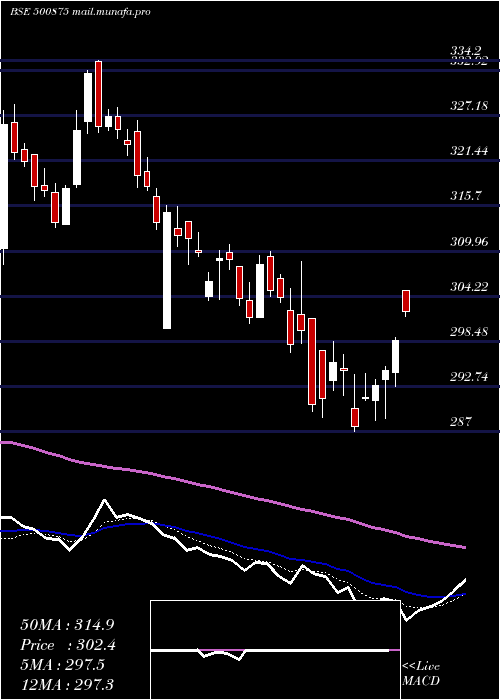This screenshot has height=700, width=500.
Task: Click the 304.22 price level label
Action: [469, 287]
